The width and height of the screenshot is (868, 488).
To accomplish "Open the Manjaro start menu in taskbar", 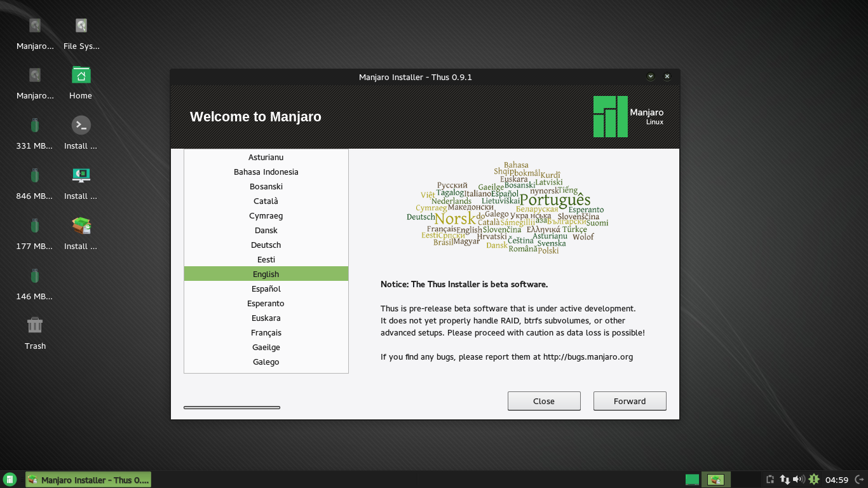I will 10,480.
